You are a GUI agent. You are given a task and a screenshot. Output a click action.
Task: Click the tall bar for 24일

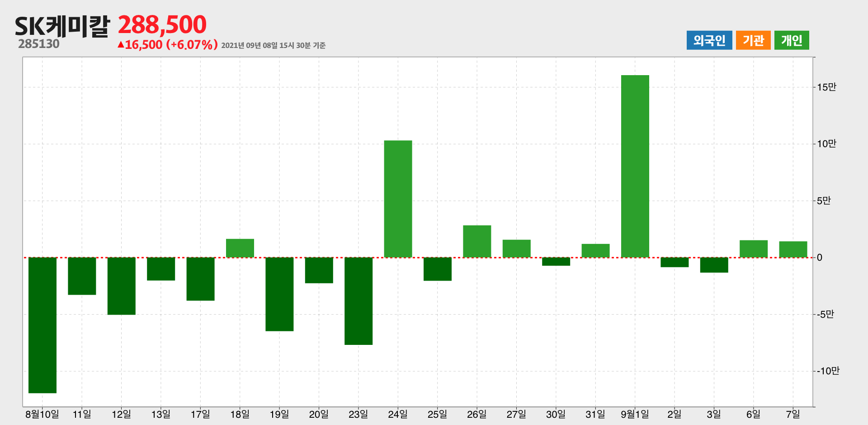pos(398,199)
